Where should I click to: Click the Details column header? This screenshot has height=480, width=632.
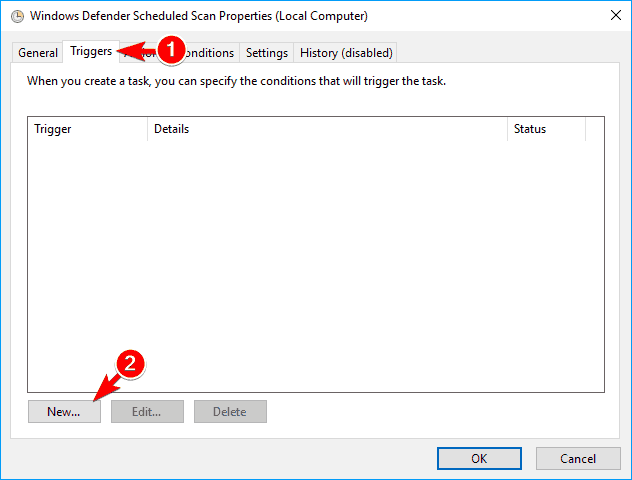pyautogui.click(x=327, y=129)
